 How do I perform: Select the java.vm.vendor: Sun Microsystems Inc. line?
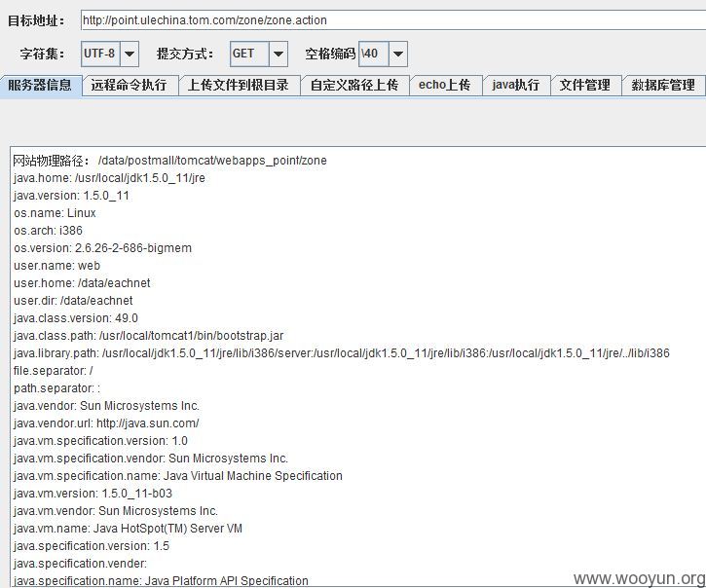116,511
